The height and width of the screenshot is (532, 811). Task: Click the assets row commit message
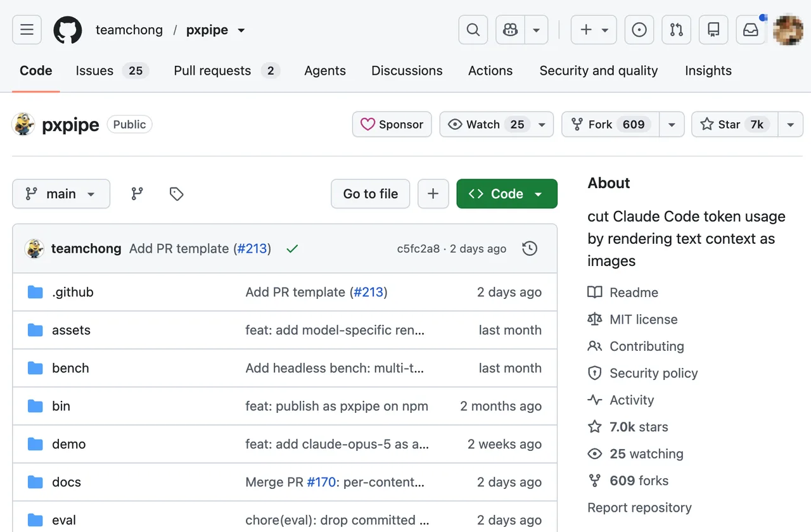pos(335,330)
